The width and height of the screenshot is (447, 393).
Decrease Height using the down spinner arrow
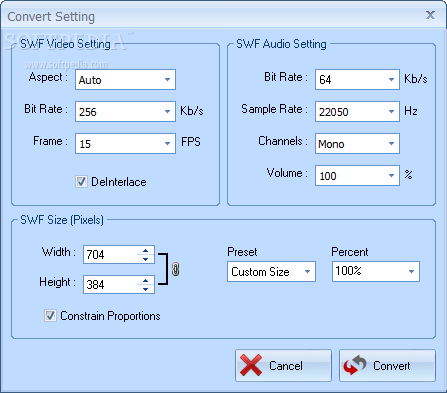pos(145,289)
